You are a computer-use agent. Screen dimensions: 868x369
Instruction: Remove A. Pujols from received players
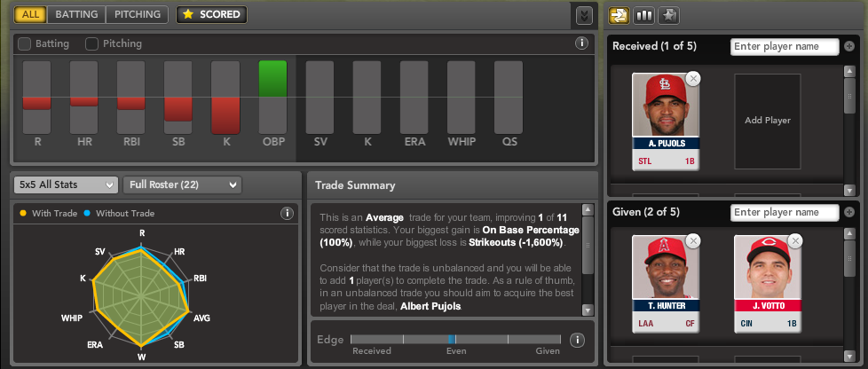click(693, 79)
